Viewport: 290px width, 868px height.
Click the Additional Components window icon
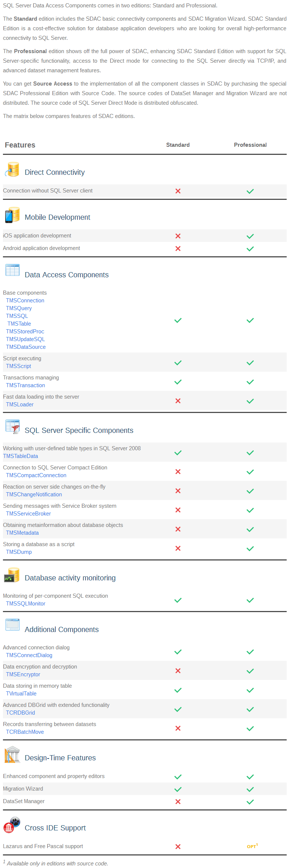coord(13,625)
